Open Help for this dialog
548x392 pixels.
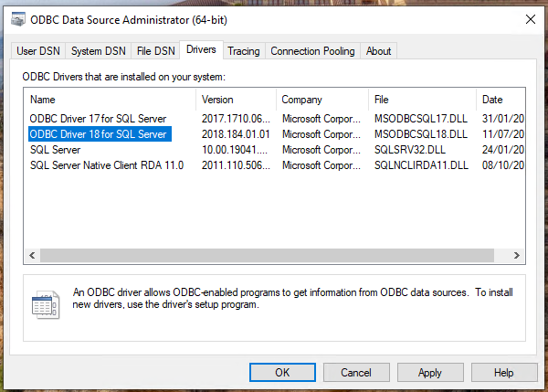coord(504,373)
